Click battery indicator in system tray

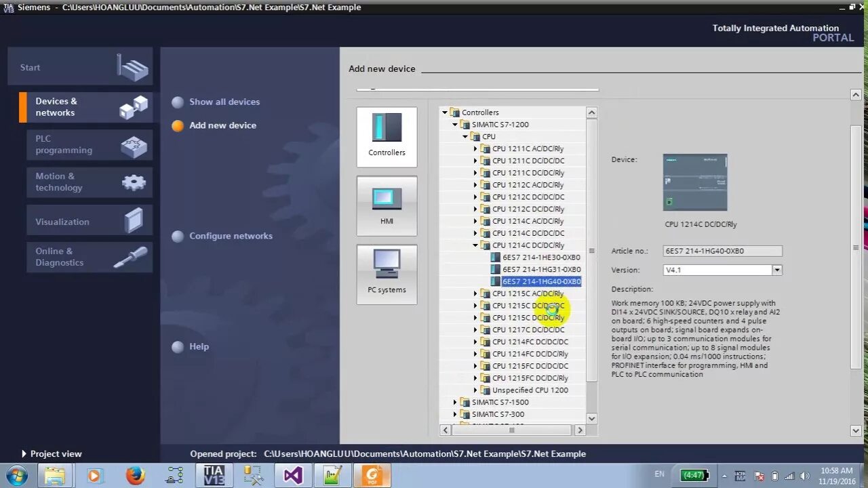[696, 475]
